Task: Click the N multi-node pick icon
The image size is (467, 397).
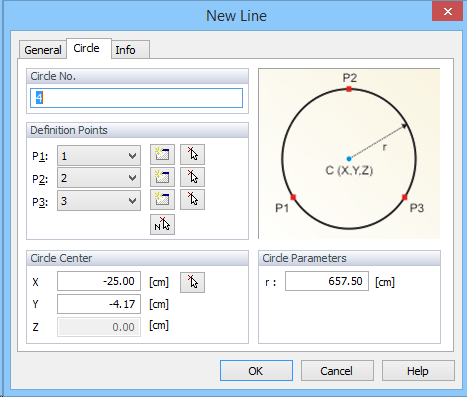Action: 162,225
